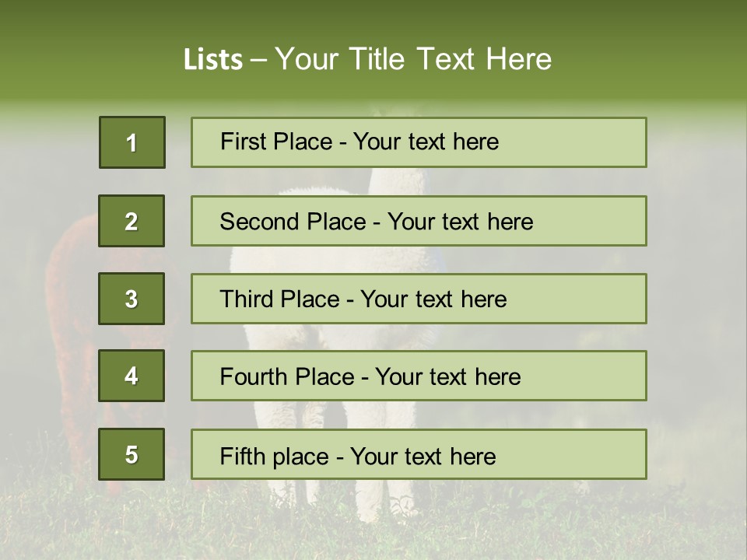Click the Fourth Place text bar
Screen dimensions: 747x560
[x=419, y=376]
